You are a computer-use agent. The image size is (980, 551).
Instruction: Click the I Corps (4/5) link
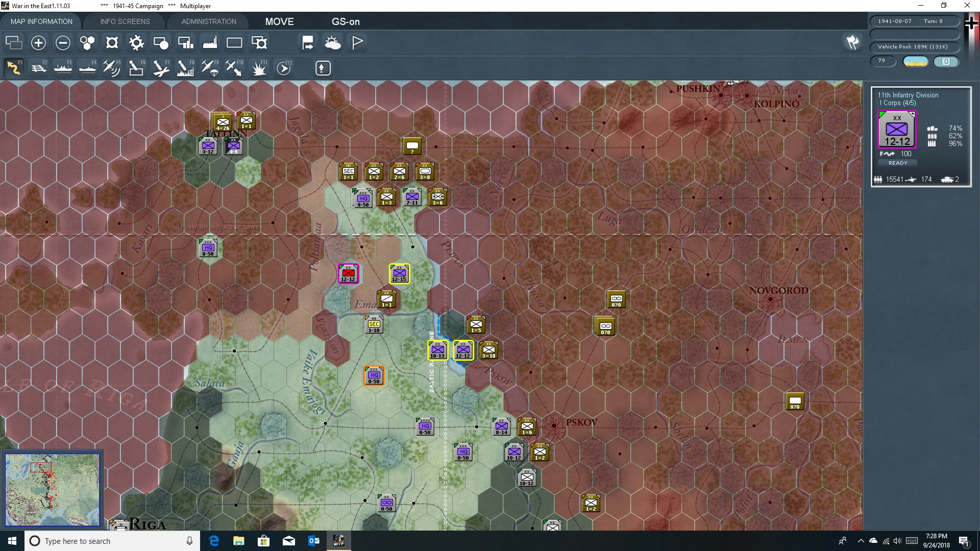tap(898, 103)
